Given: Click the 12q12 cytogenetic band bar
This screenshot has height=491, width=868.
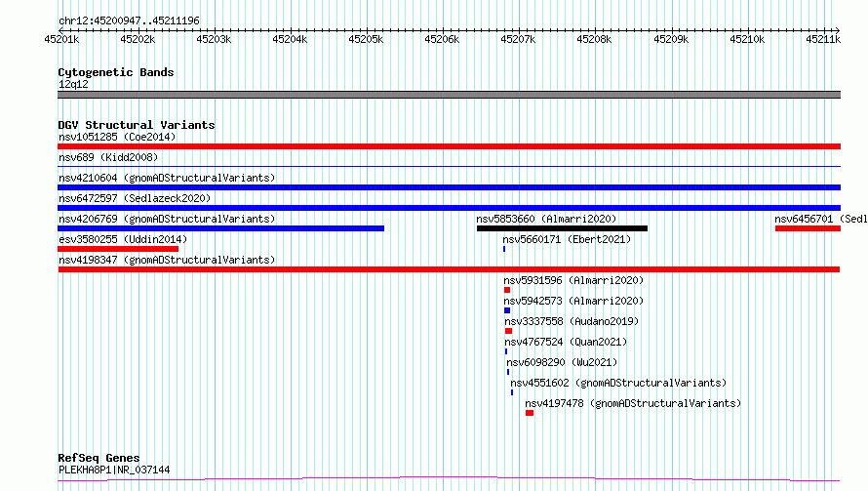Looking at the screenshot, I should 449,95.
